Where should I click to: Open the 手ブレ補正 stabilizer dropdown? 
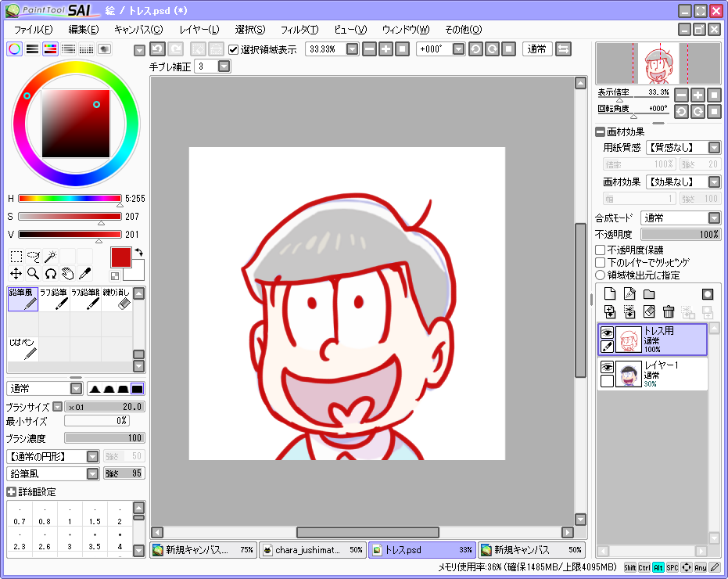click(x=224, y=67)
